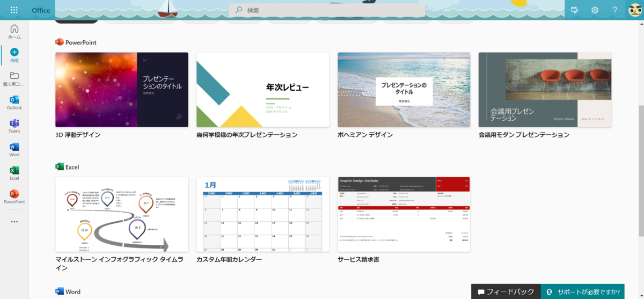The height and width of the screenshot is (299, 644).
Task: Click the 幾何学模様の年次プレゼンテーション title
Action: (247, 135)
